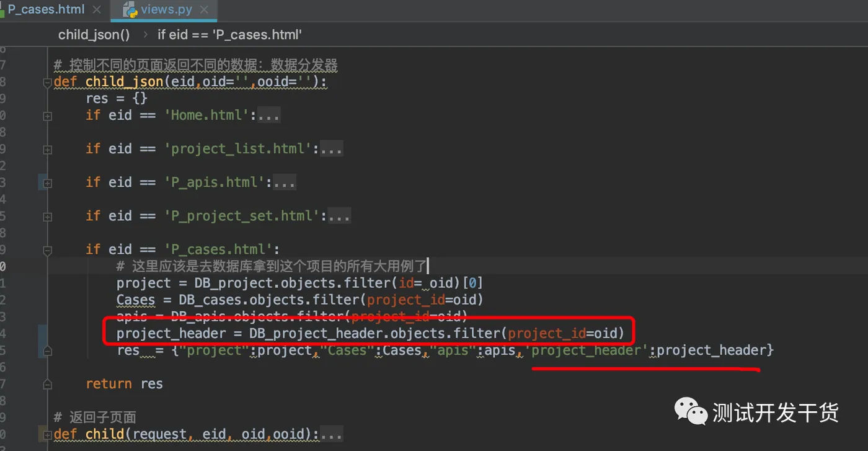Expand the 'project_list.html' if-block fold marker
This screenshot has height=451, width=868.
coord(47,150)
